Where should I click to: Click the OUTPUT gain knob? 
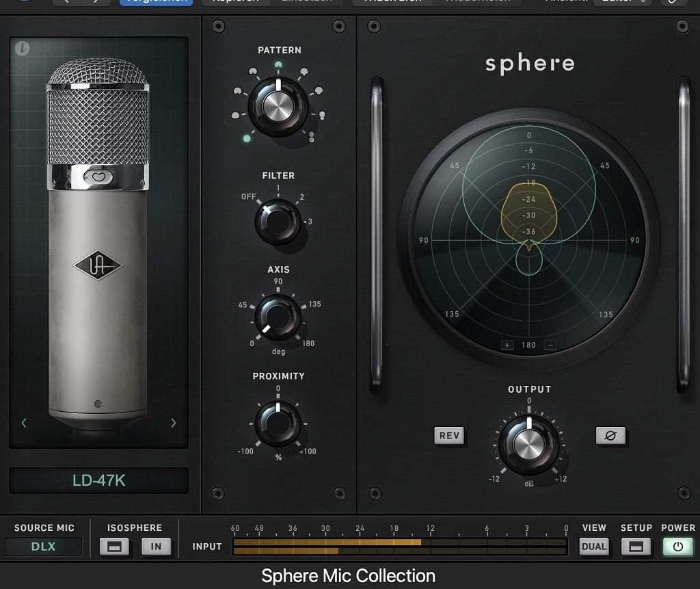pyautogui.click(x=528, y=445)
